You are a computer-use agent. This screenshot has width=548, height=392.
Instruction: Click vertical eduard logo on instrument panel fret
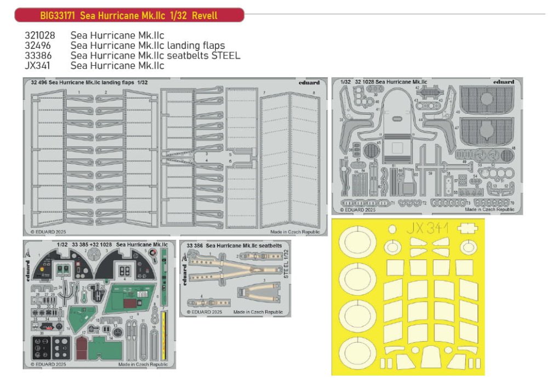pos(28,271)
